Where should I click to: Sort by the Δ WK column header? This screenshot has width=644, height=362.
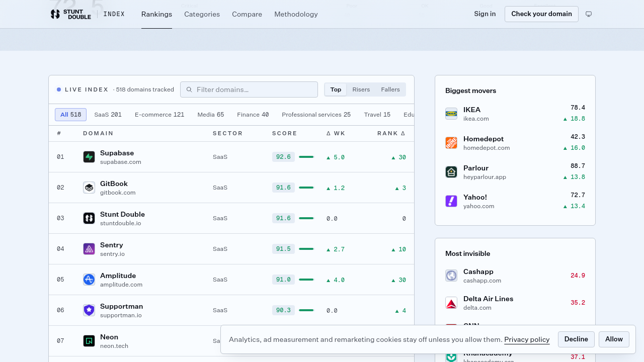(x=336, y=133)
